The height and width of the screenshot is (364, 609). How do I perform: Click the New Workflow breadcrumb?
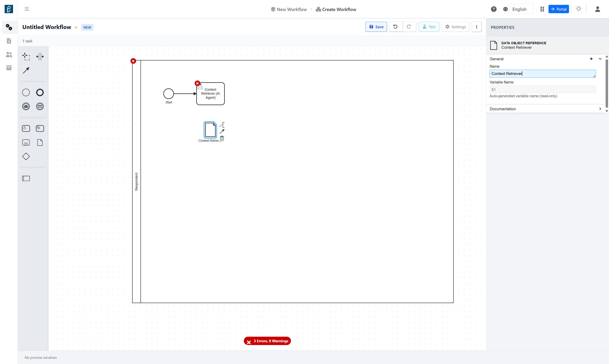(x=289, y=9)
